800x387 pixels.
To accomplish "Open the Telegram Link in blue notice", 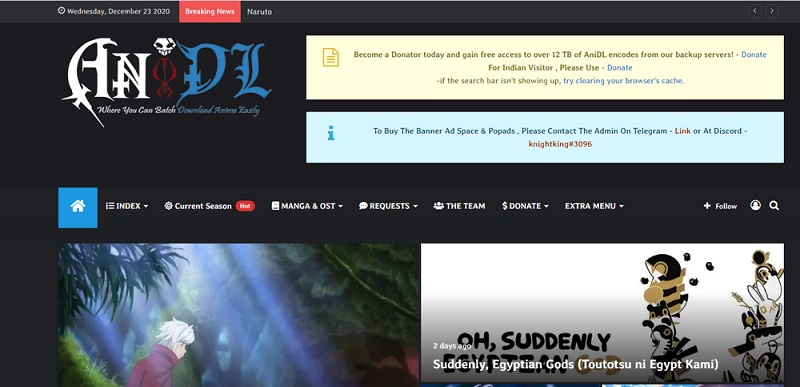I will coord(683,131).
